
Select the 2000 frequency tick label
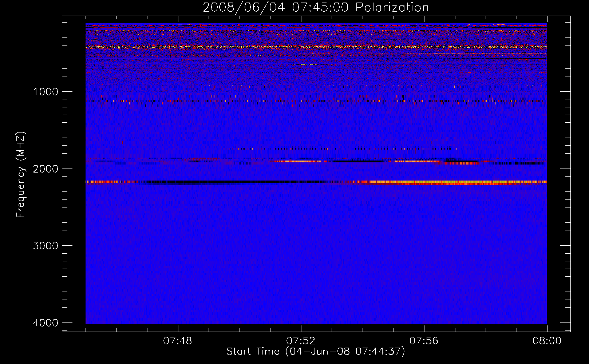point(46,169)
